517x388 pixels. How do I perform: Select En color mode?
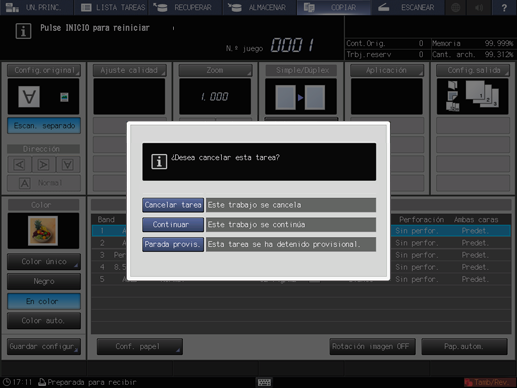click(x=44, y=301)
